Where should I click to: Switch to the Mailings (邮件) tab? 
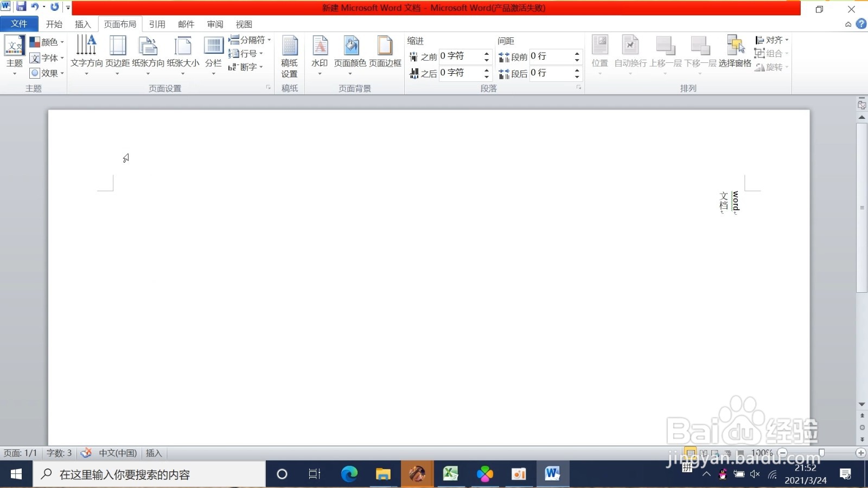coord(186,24)
